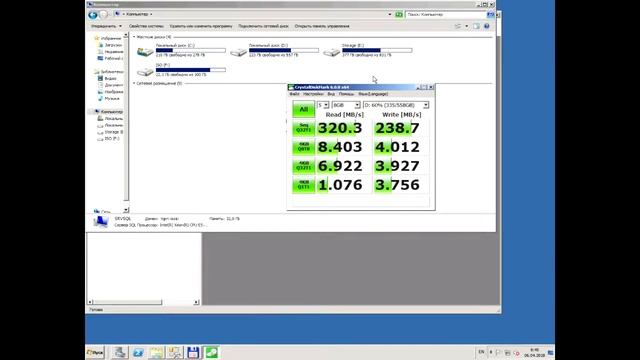Image resolution: width=640 pixels, height=360 pixels.
Task: Open PowerShell from the taskbar
Action: (x=138, y=352)
